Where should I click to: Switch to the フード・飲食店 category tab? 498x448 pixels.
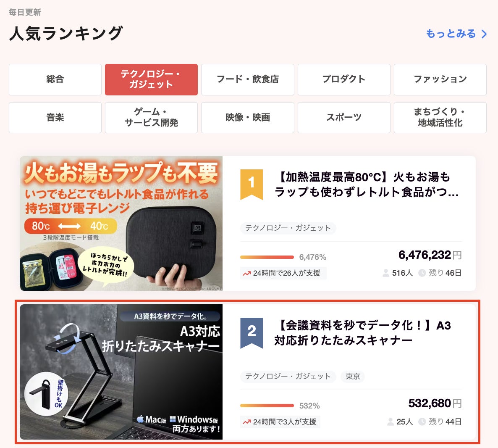(x=248, y=79)
